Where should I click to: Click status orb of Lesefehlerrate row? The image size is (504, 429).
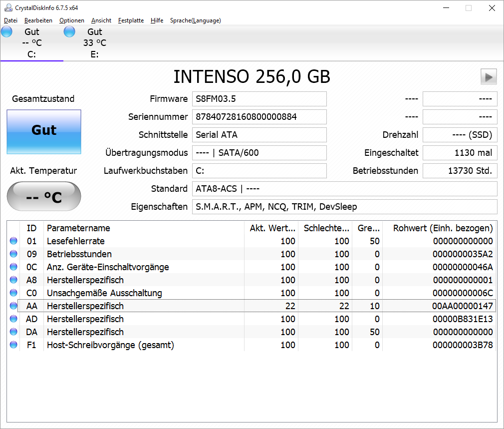(13, 241)
